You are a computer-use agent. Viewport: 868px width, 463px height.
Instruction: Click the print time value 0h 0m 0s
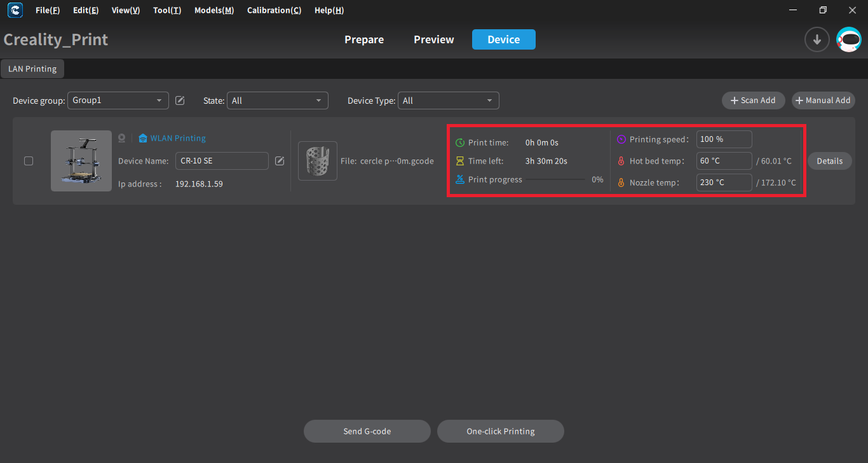click(542, 142)
